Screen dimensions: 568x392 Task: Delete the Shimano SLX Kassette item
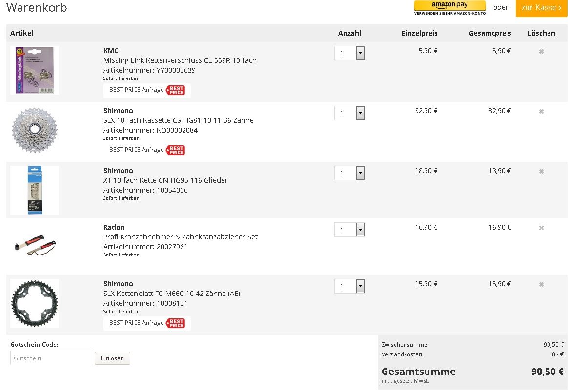pos(541,111)
